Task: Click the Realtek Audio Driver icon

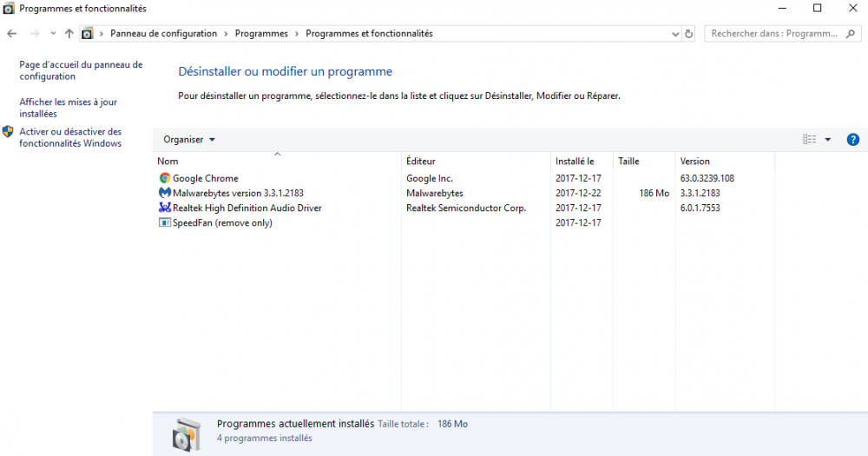Action: point(164,208)
